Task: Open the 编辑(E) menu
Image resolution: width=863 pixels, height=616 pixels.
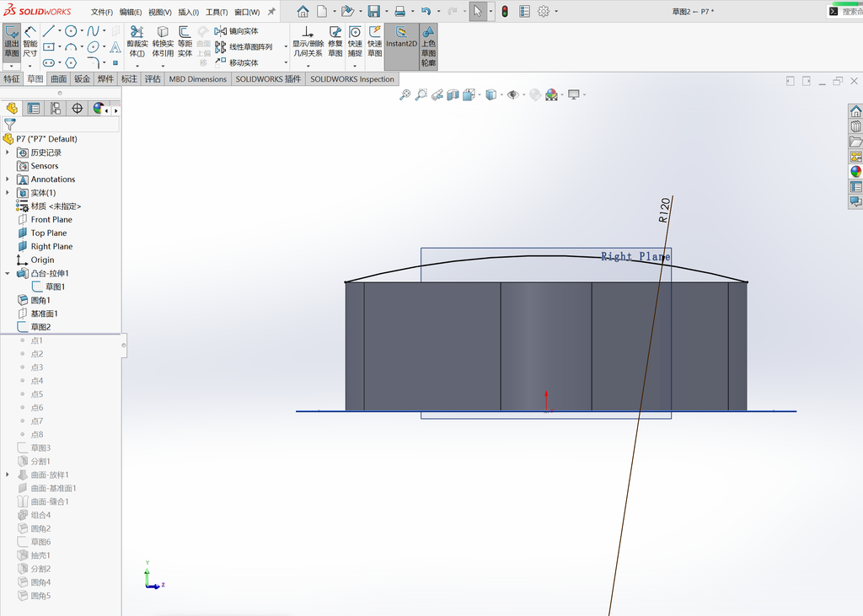Action: pyautogui.click(x=131, y=12)
